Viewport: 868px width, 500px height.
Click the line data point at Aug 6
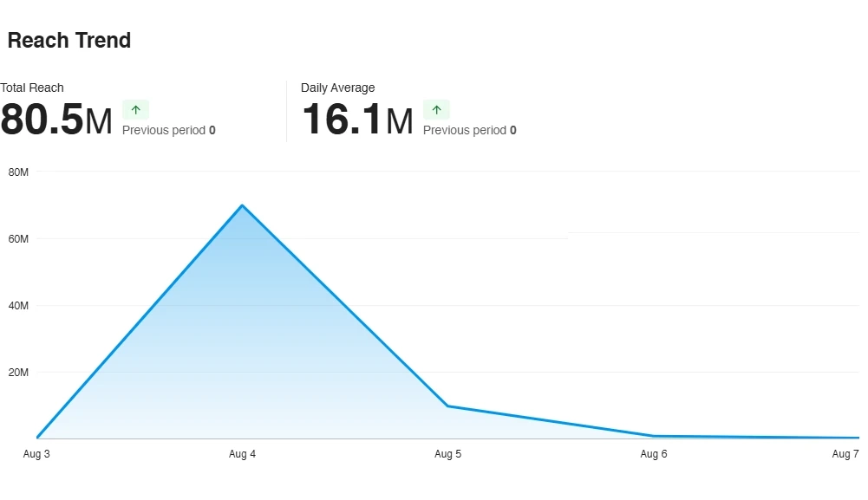tap(653, 436)
